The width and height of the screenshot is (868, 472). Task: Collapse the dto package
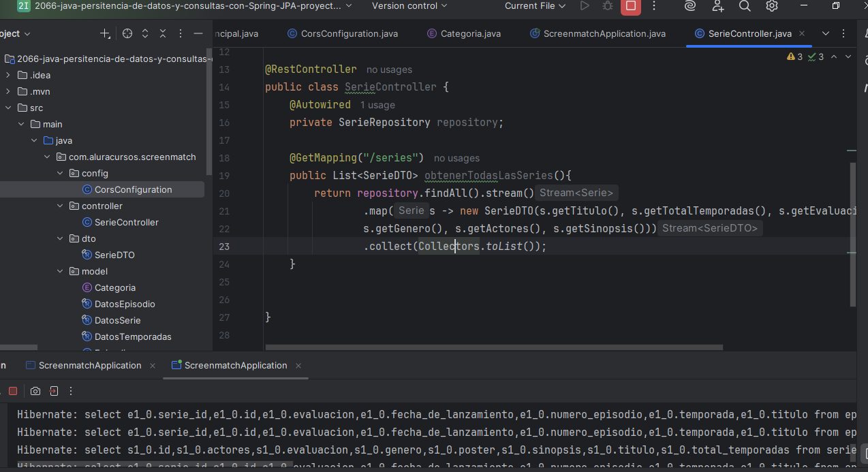(x=60, y=238)
